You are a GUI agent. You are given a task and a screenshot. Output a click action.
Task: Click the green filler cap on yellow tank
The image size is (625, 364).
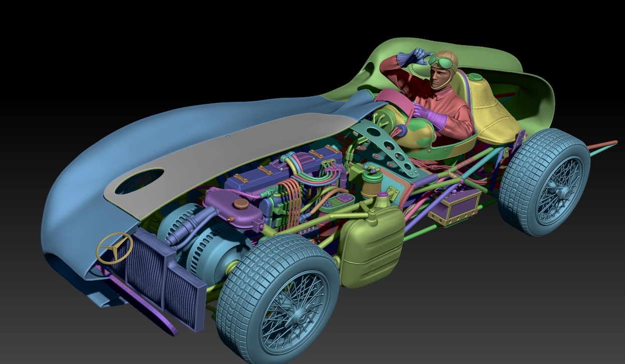pos(475,77)
